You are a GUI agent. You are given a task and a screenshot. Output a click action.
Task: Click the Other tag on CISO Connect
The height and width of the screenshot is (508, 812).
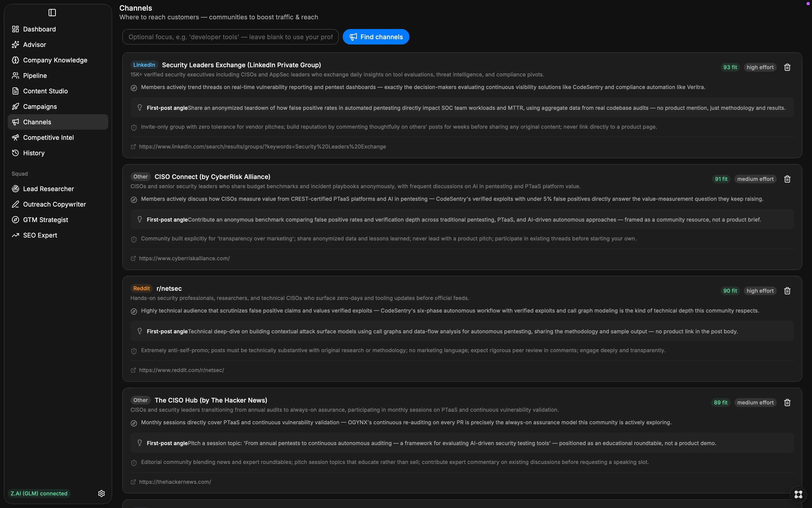click(140, 177)
